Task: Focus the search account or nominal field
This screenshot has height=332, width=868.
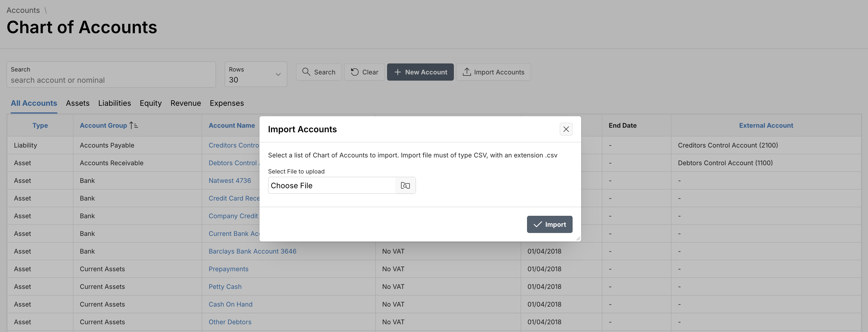Action: click(111, 74)
